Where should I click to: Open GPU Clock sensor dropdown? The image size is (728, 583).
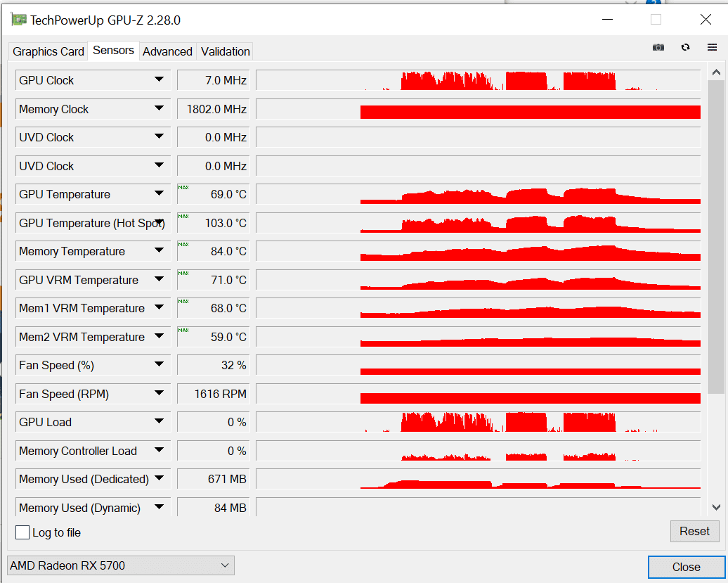click(x=159, y=80)
